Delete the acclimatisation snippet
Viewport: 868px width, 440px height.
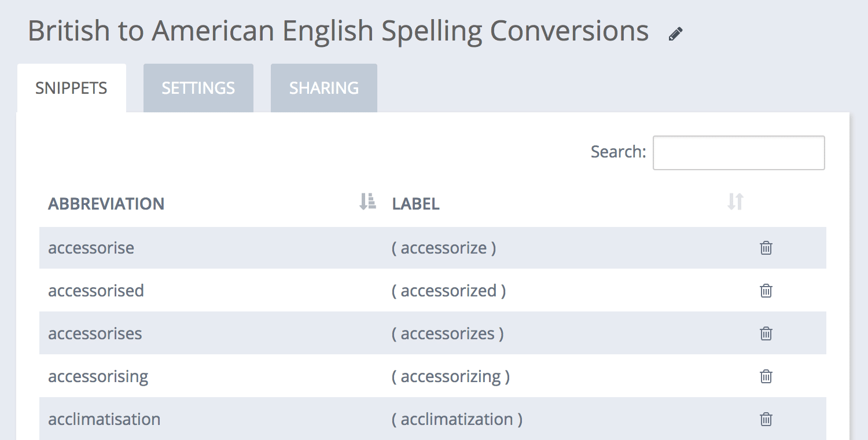pos(766,419)
